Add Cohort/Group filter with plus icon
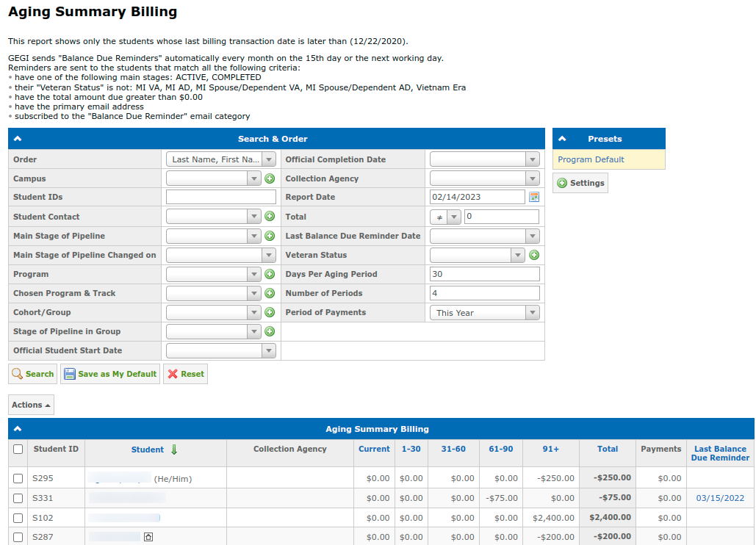The width and height of the screenshot is (756, 545). (x=270, y=312)
